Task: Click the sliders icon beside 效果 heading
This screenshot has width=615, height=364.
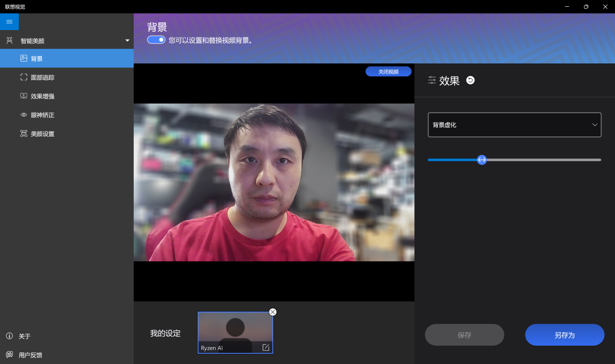Action: (432, 80)
